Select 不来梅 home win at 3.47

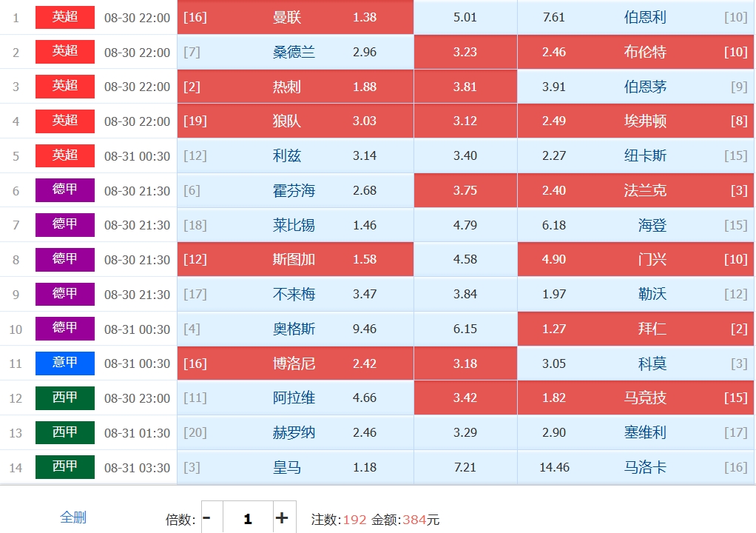295,294
